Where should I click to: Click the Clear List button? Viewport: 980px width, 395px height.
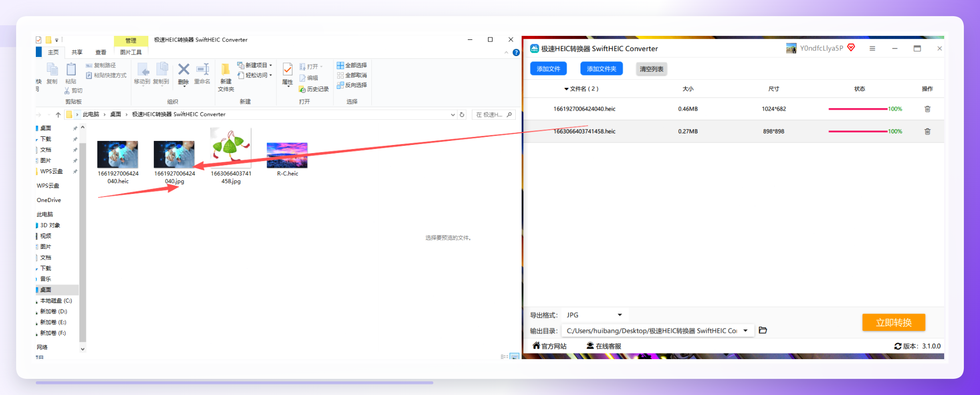tap(651, 69)
